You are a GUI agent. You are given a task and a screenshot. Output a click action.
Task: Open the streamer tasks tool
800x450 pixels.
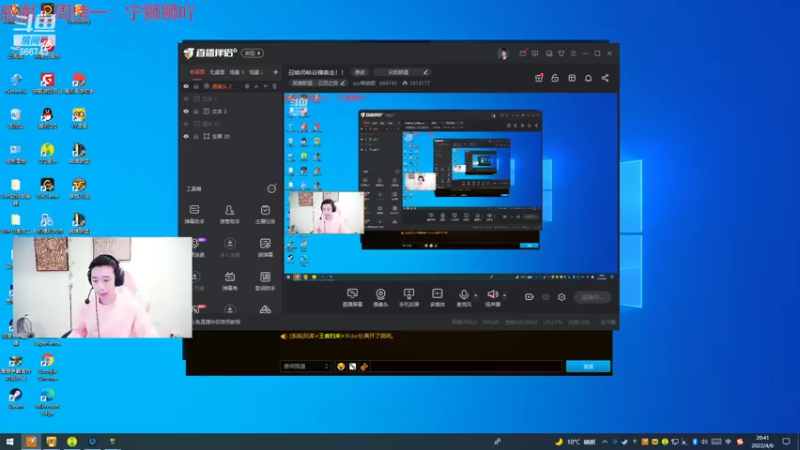[x=265, y=214]
